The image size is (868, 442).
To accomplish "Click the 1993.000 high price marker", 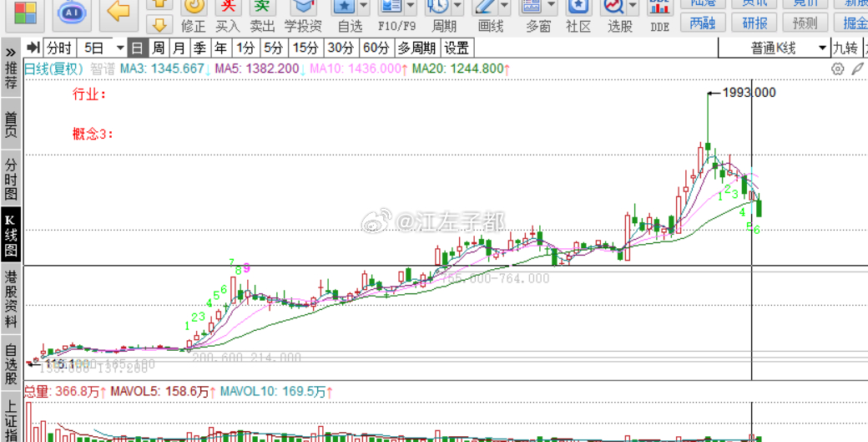I will (x=749, y=93).
